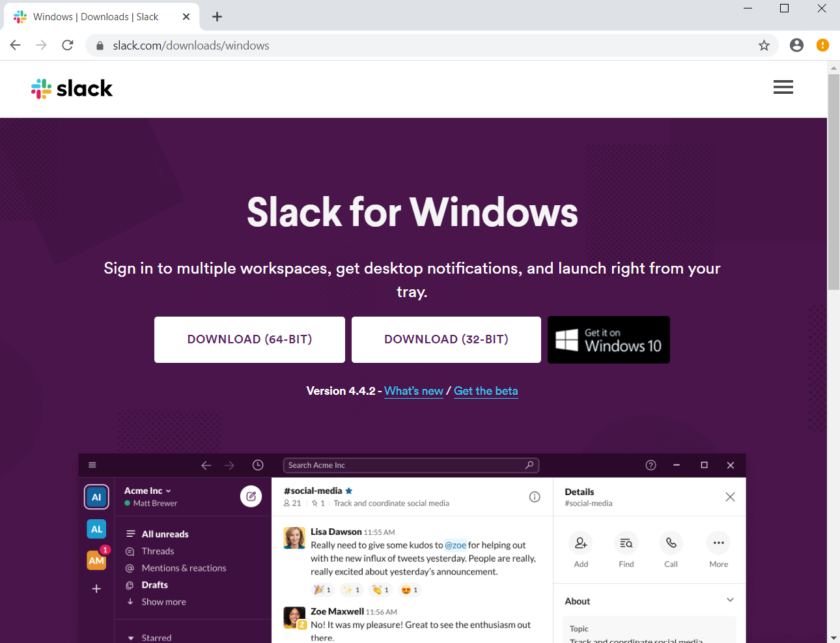The height and width of the screenshot is (643, 840).
Task: Start a Call from the Details panel
Action: coord(671,543)
